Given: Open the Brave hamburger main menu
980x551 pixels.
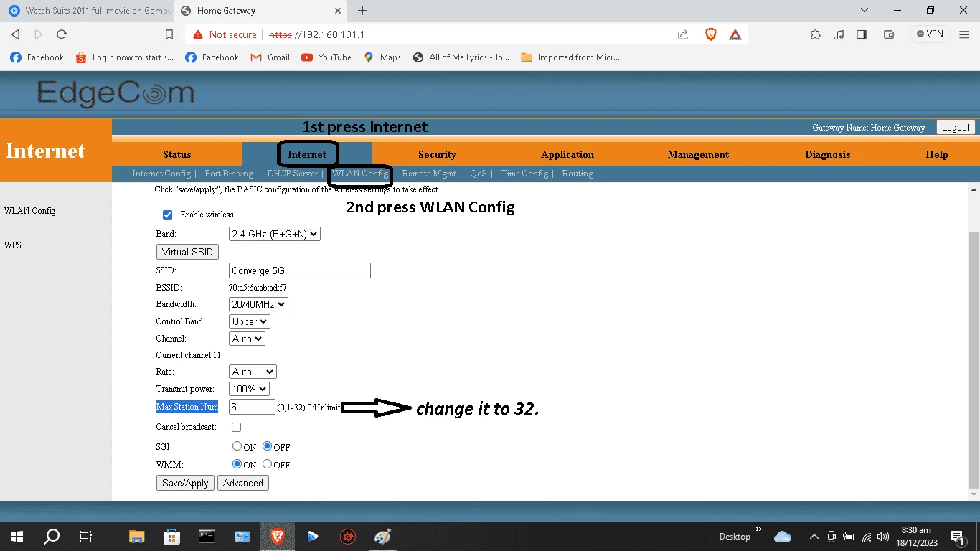Looking at the screenshot, I should (963, 34).
